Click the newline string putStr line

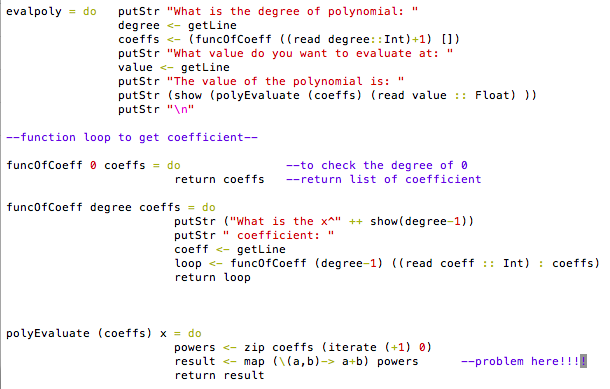pos(156,109)
